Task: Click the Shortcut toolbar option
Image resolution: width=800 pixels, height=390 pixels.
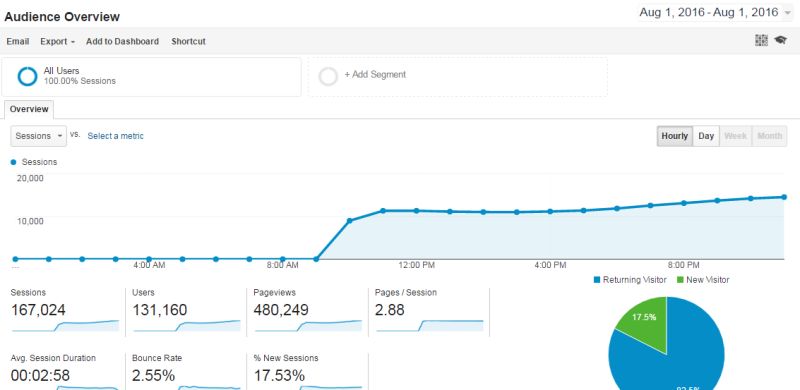Action: coord(188,41)
